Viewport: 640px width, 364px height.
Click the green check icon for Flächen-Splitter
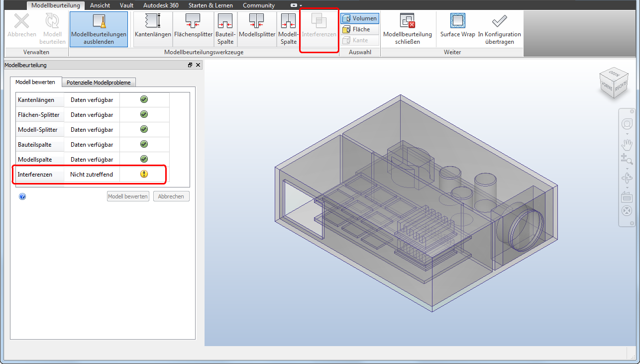point(144,114)
